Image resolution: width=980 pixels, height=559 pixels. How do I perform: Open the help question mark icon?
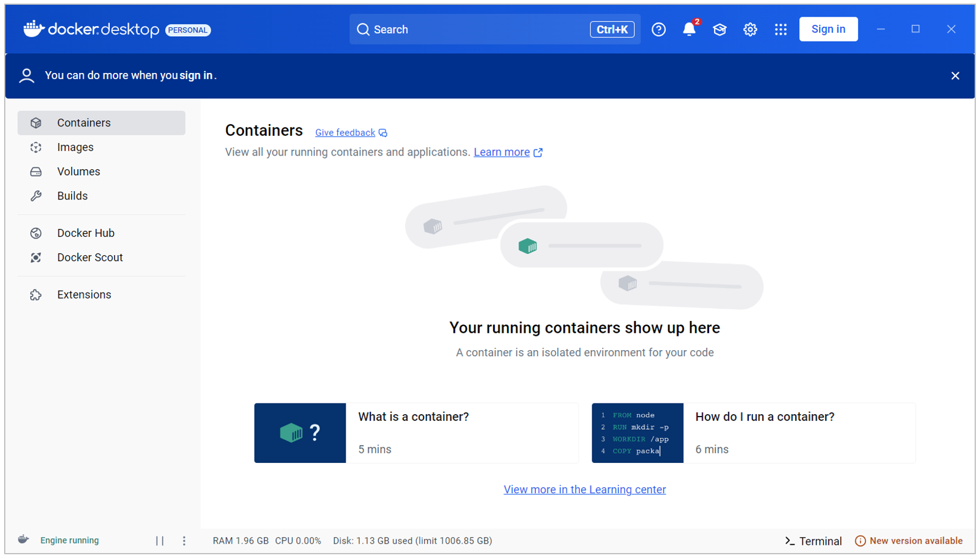(x=659, y=29)
